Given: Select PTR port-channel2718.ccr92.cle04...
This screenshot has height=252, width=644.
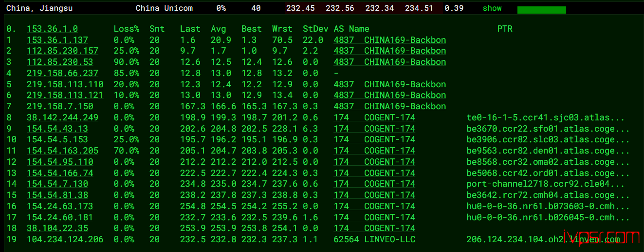Looking at the screenshot, I should [x=545, y=184].
